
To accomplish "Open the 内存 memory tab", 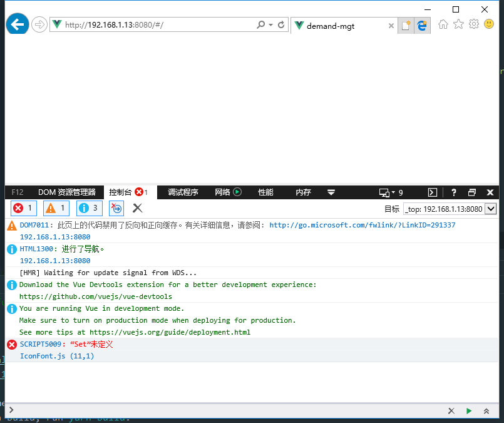I will click(x=303, y=192).
